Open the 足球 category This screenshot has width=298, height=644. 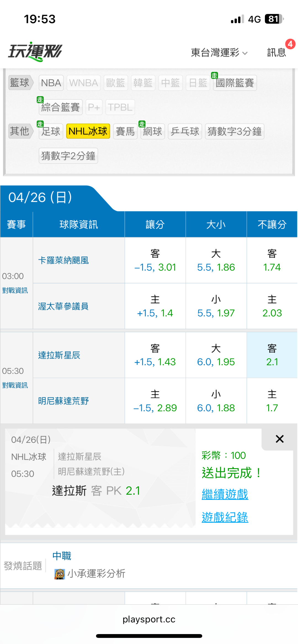[x=51, y=131]
